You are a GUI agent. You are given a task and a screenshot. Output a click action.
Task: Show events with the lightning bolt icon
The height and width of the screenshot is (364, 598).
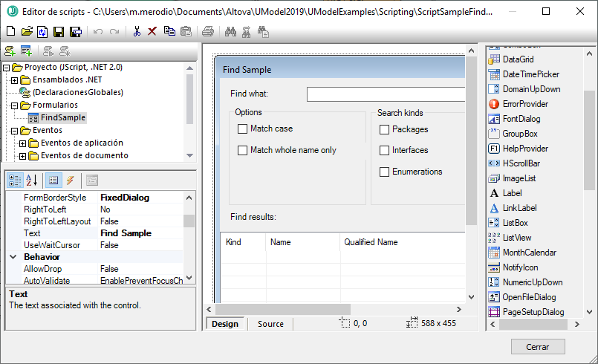coord(70,180)
